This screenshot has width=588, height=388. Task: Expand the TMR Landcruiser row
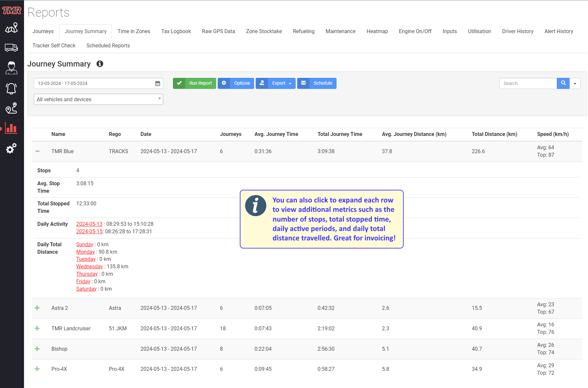tap(37, 328)
